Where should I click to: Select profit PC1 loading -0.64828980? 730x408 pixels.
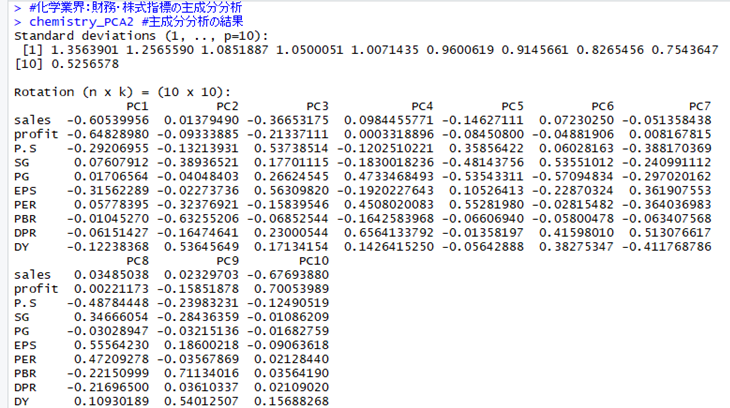pos(108,135)
